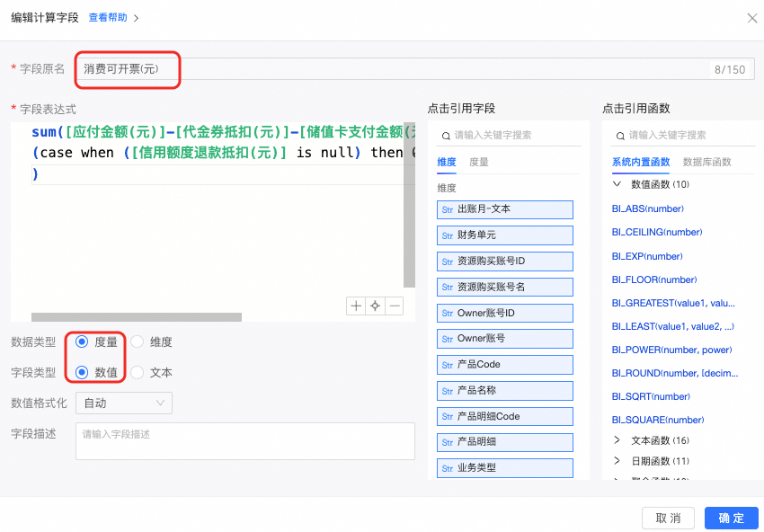The width and height of the screenshot is (764, 532).
Task: Click the Str icon next to 财务单元
Action: coord(448,235)
